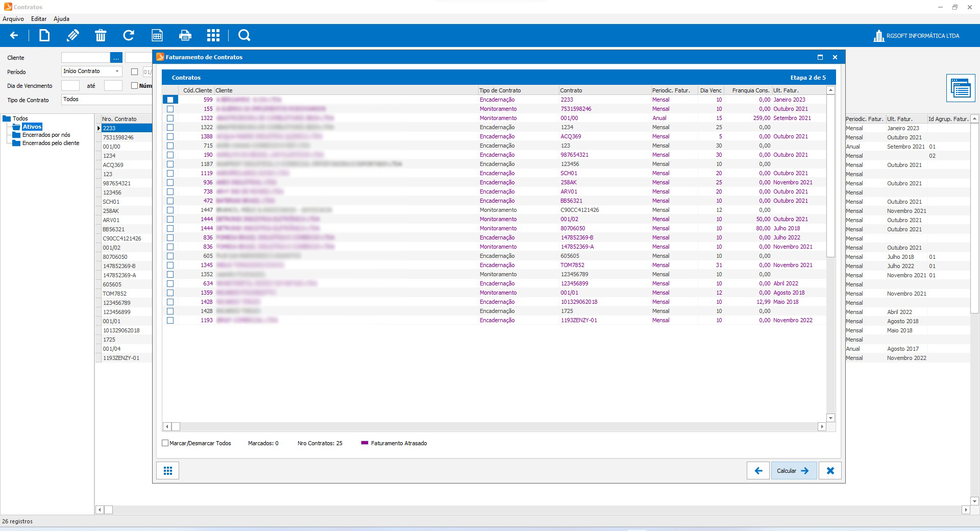Screen dimensions: 980x531
Task: Click the dialog vertical scrollbar down arrow
Action: (830, 418)
